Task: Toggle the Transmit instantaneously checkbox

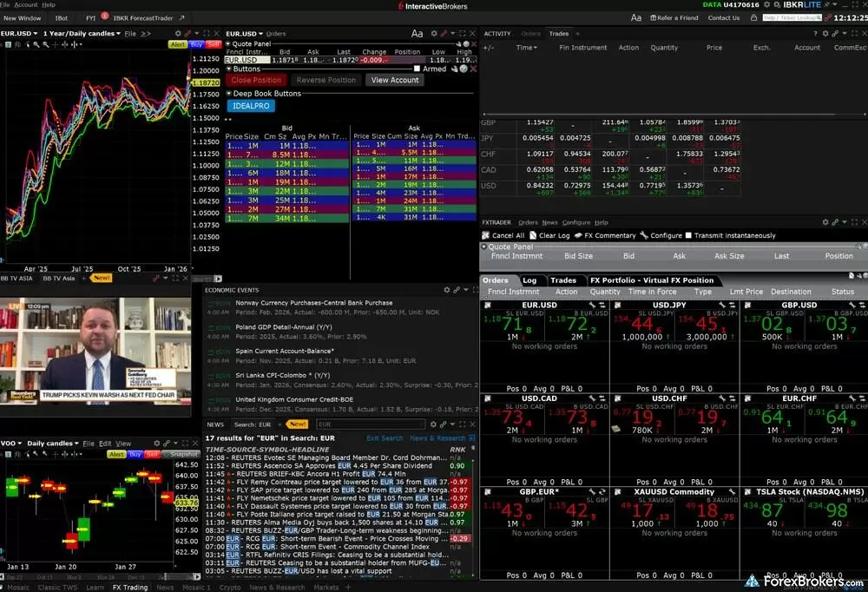Action: pos(688,235)
